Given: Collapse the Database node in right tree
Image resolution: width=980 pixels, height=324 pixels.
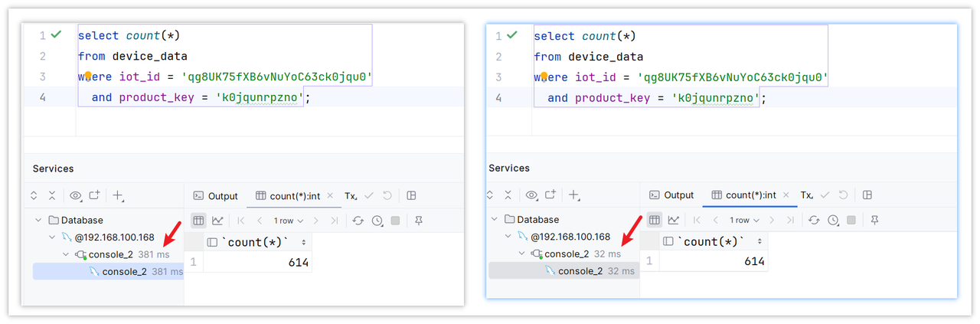Looking at the screenshot, I should click(494, 219).
